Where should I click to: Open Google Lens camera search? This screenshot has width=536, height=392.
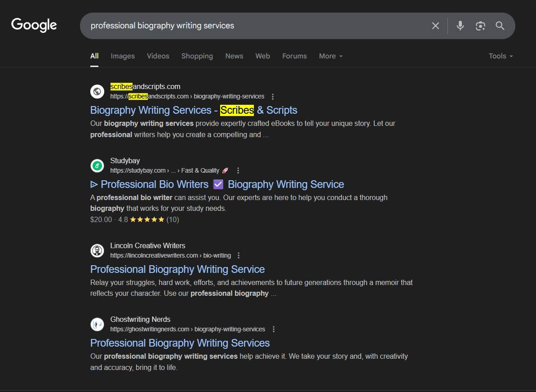(480, 26)
